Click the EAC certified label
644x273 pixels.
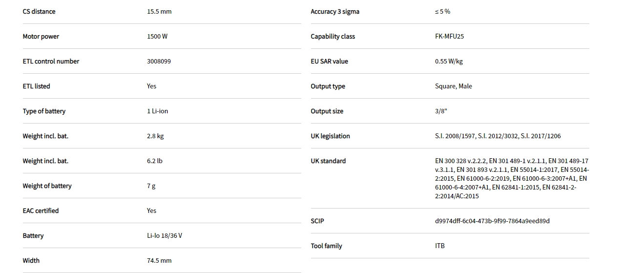pyautogui.click(x=41, y=211)
